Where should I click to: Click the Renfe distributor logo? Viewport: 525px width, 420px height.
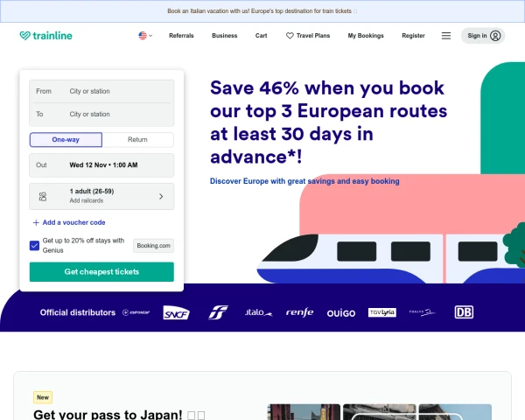(299, 312)
